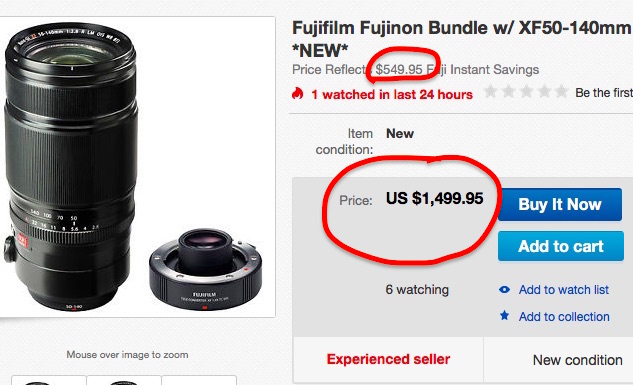Image resolution: width=633 pixels, height=385 pixels.
Task: Open the first thumbnail below the image
Action: [49, 380]
